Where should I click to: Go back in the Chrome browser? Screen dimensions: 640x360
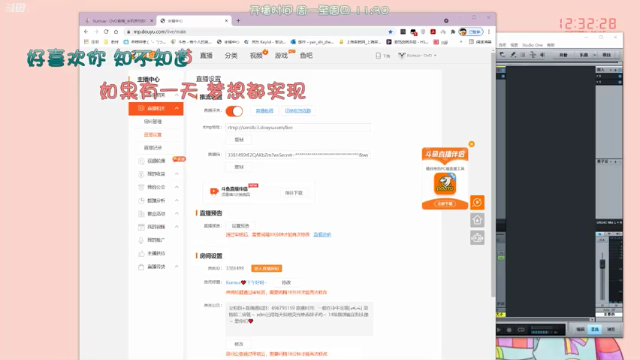[86, 31]
